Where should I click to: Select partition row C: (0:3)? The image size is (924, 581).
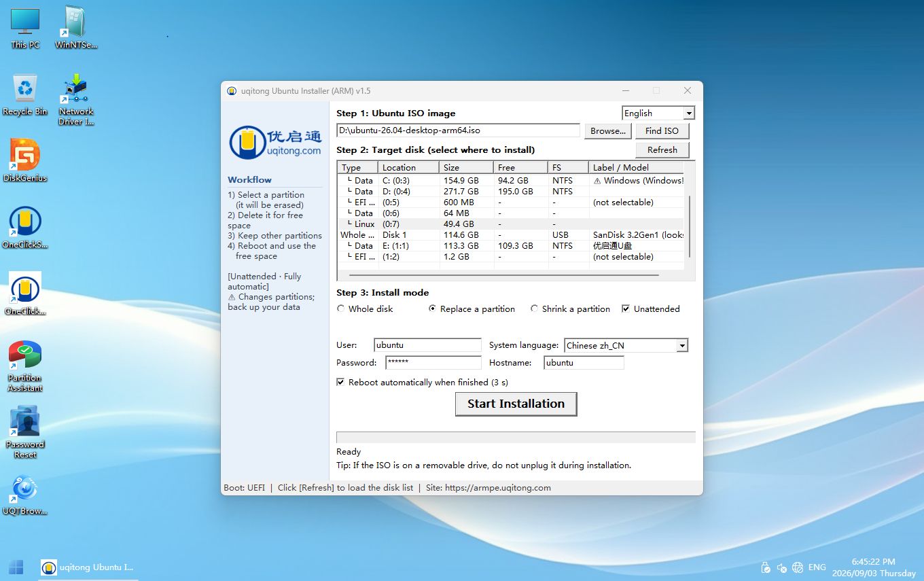(x=511, y=181)
